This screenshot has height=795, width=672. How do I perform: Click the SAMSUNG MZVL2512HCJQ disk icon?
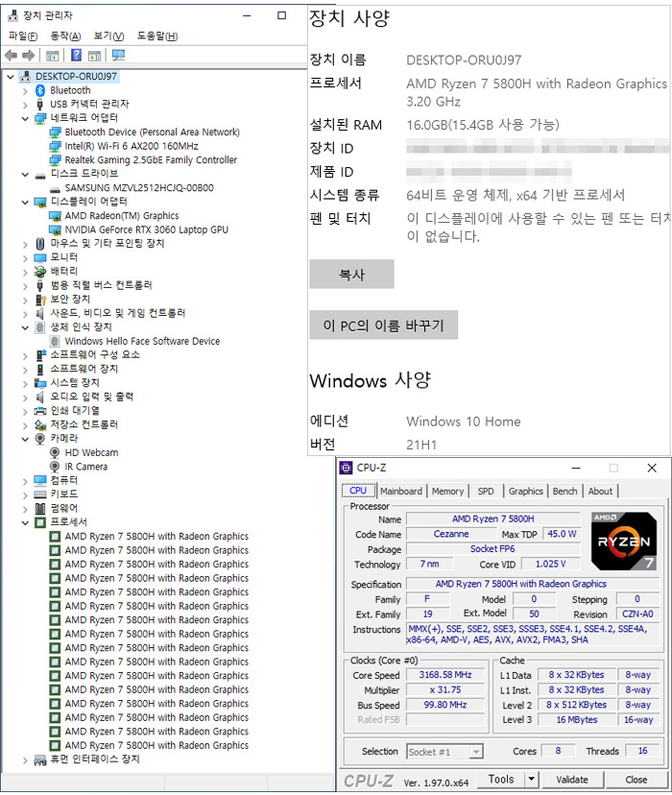coord(55,188)
